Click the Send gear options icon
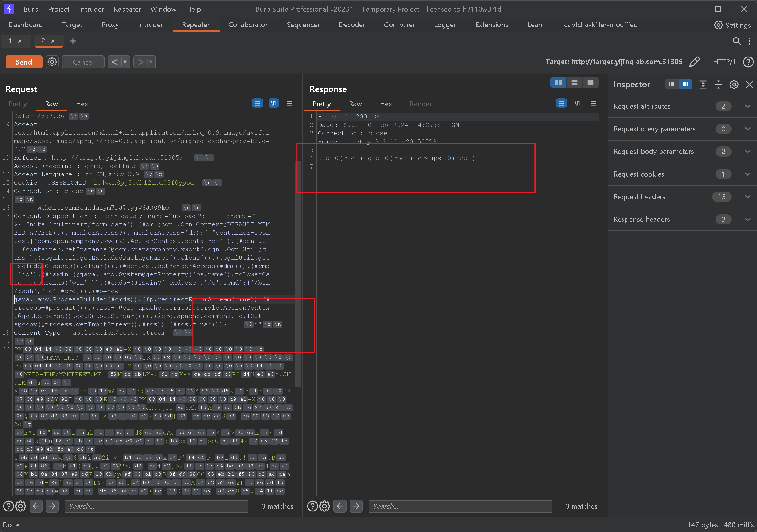This screenshot has height=532, width=757. [52, 62]
